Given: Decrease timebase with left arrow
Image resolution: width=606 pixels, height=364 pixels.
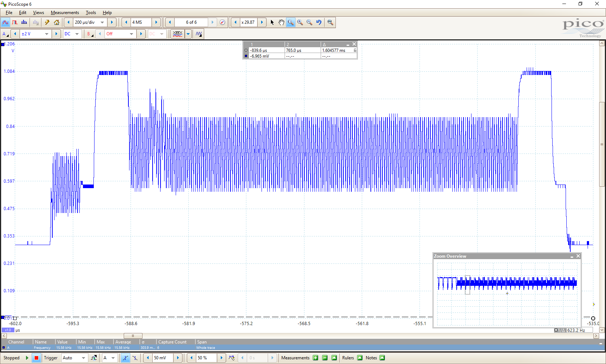Looking at the screenshot, I should point(69,22).
